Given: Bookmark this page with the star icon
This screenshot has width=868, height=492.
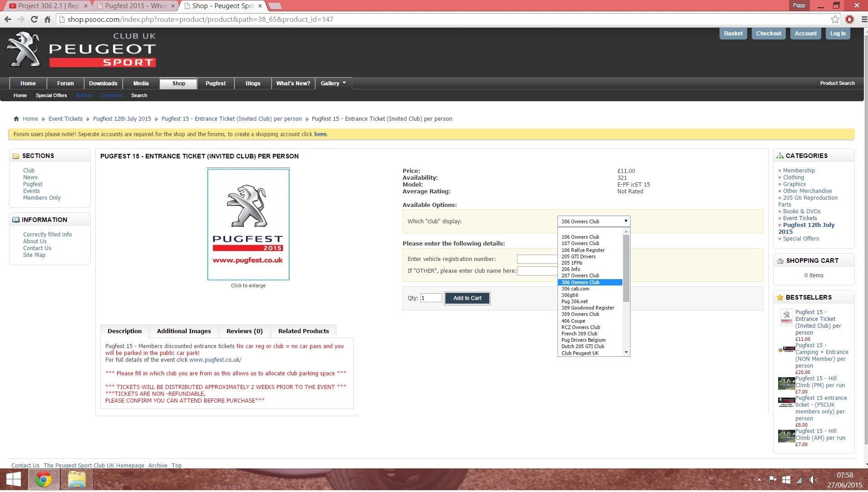Looking at the screenshot, I should [x=835, y=19].
